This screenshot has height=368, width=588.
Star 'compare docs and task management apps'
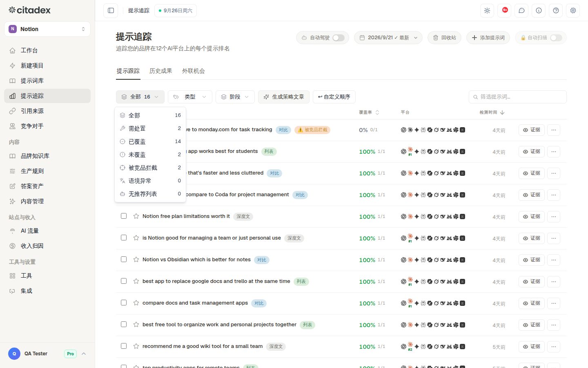click(x=136, y=303)
